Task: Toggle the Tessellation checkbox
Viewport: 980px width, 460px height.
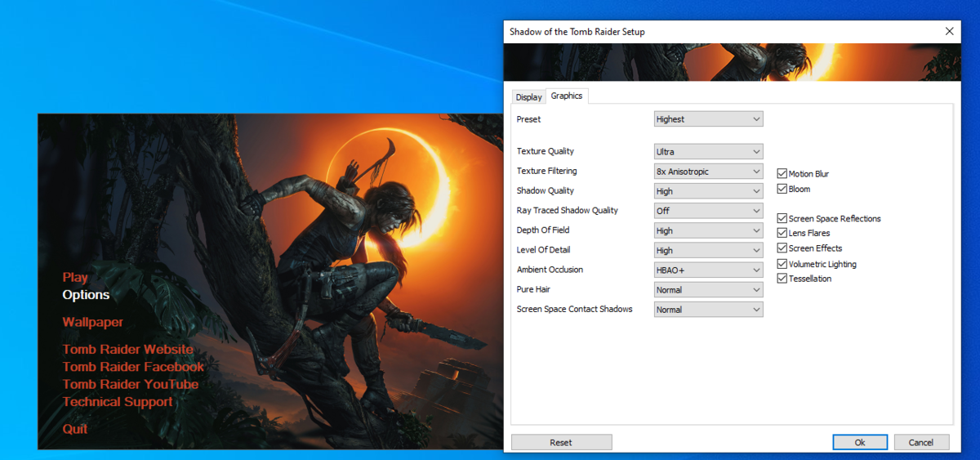Action: coord(782,279)
